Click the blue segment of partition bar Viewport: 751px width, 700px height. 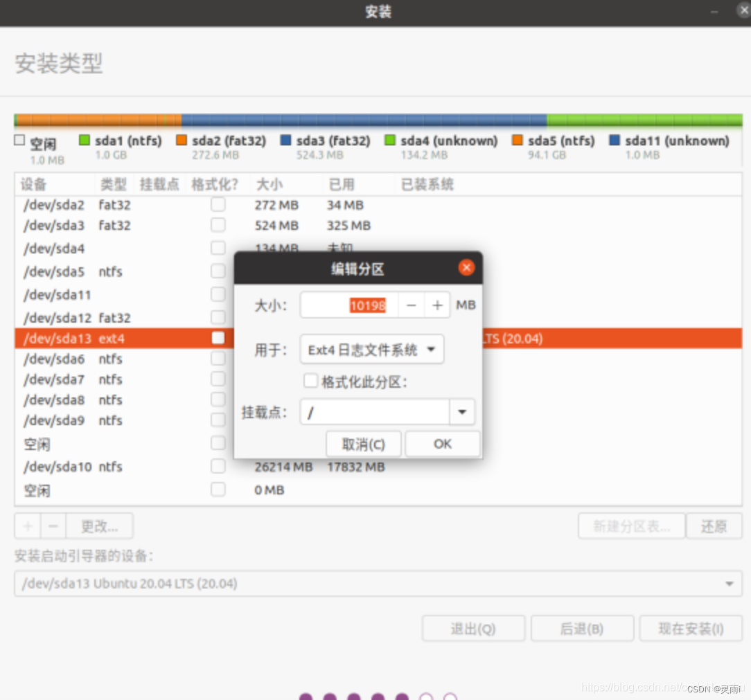[364, 120]
